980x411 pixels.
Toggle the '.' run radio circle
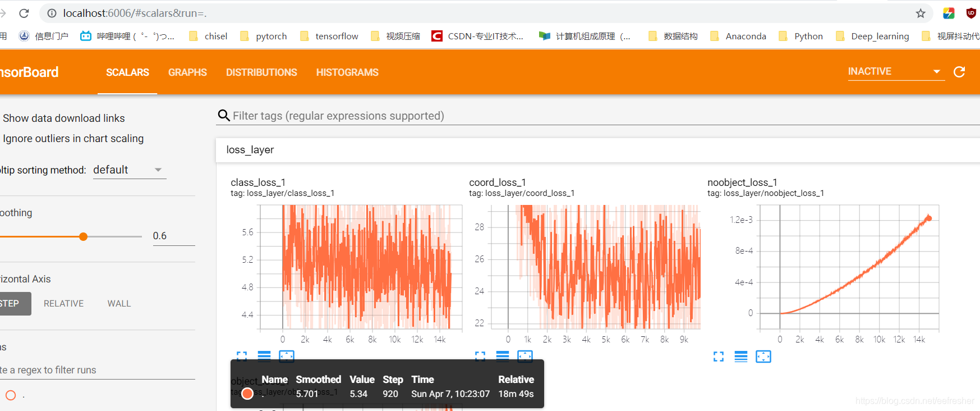[11, 395]
